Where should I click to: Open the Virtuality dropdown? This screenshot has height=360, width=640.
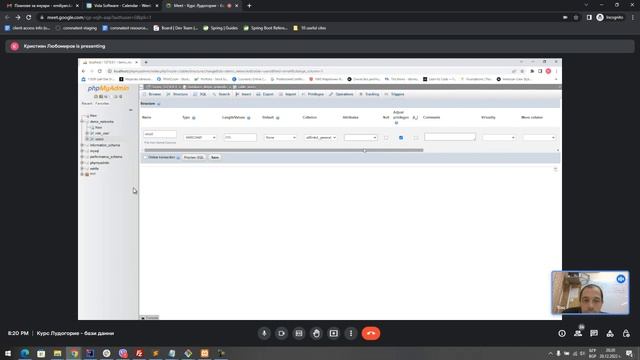point(499,138)
